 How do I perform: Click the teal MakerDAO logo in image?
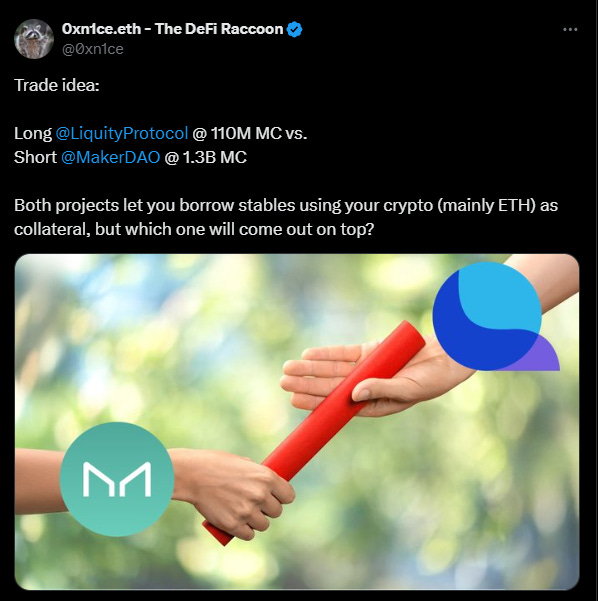(x=117, y=479)
